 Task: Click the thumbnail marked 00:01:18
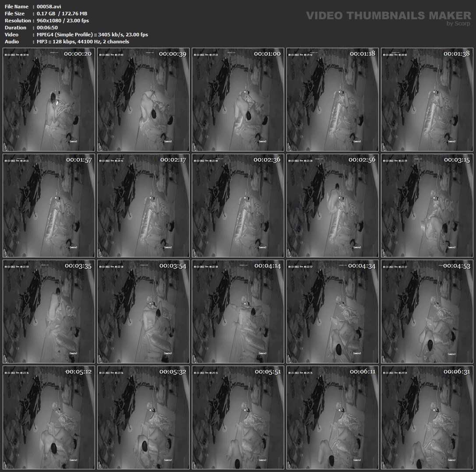[x=332, y=99]
